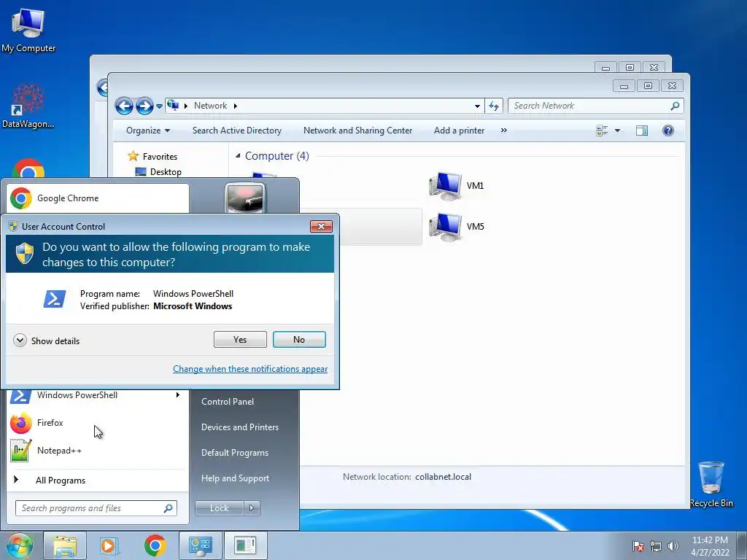The width and height of the screenshot is (747, 560).
Task: Select the VM1 computer
Action: [457, 186]
